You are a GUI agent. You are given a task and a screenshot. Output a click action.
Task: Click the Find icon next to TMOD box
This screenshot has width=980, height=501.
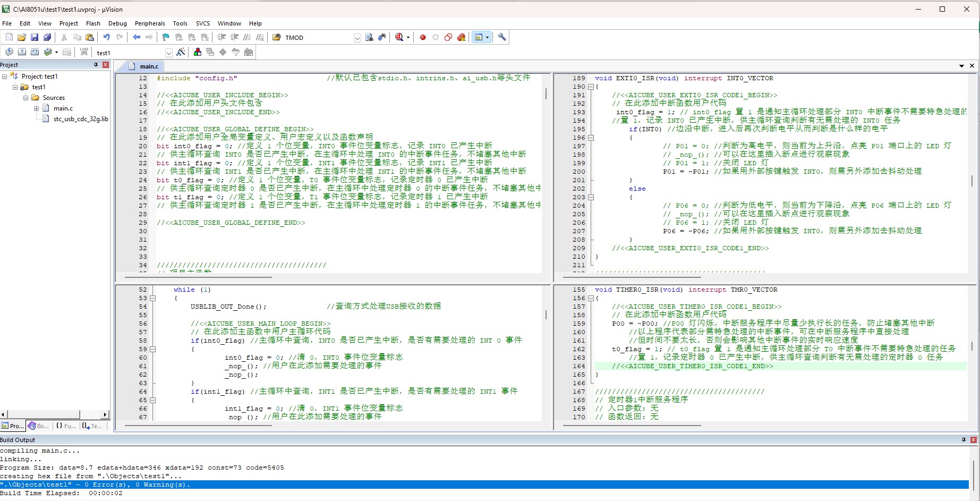pos(369,37)
